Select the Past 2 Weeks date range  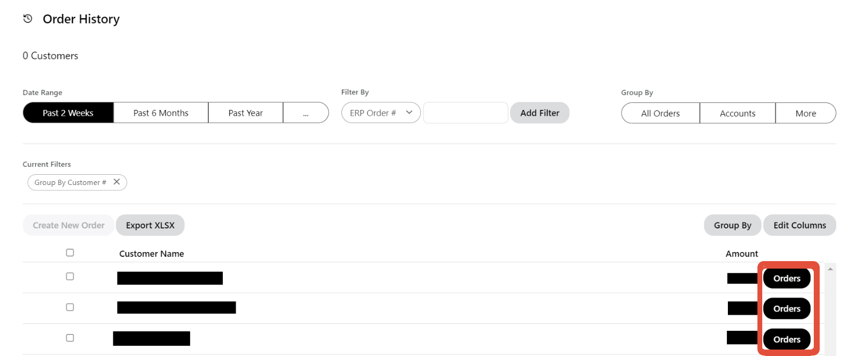pyautogui.click(x=68, y=113)
